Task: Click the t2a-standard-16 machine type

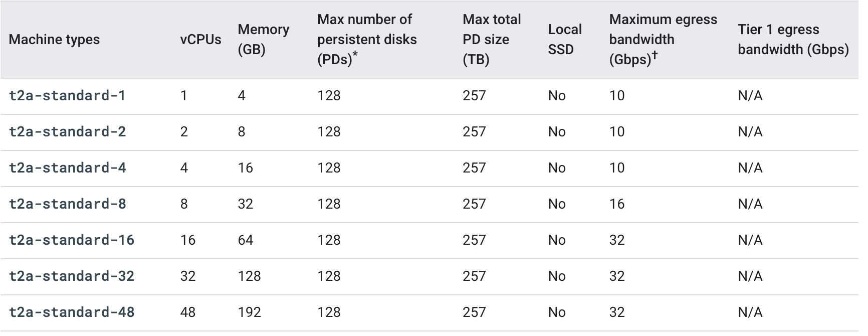Action: 71,240
